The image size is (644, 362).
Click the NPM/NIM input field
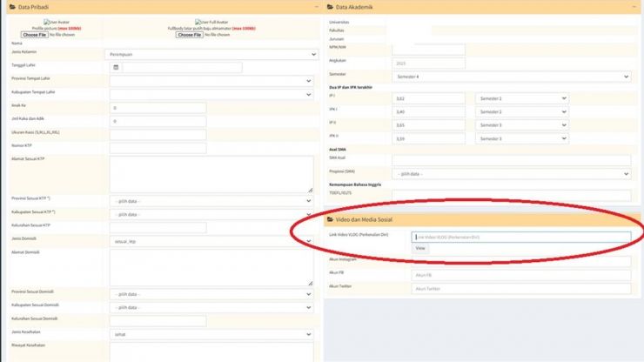(x=429, y=50)
